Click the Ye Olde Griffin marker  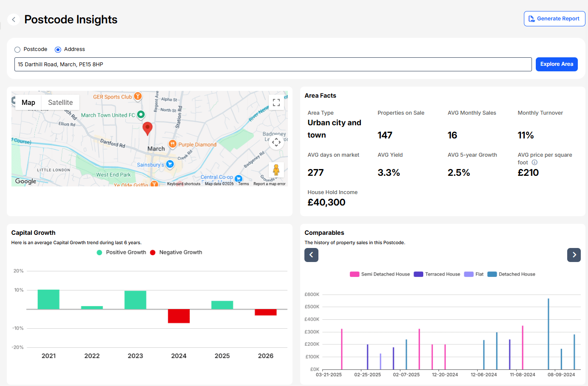(x=155, y=184)
